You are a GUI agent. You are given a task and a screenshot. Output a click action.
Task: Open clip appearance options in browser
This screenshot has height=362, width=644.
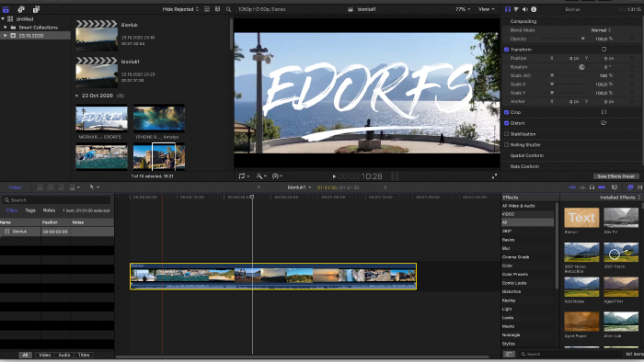point(217,9)
